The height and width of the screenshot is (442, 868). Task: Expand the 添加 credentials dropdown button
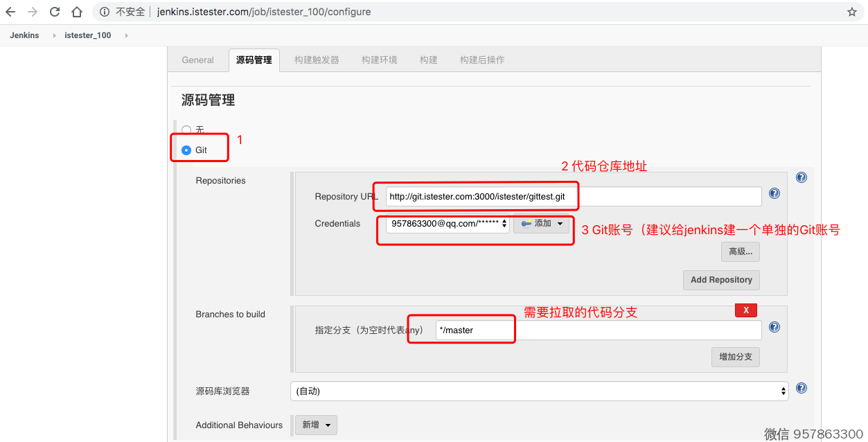pos(541,224)
